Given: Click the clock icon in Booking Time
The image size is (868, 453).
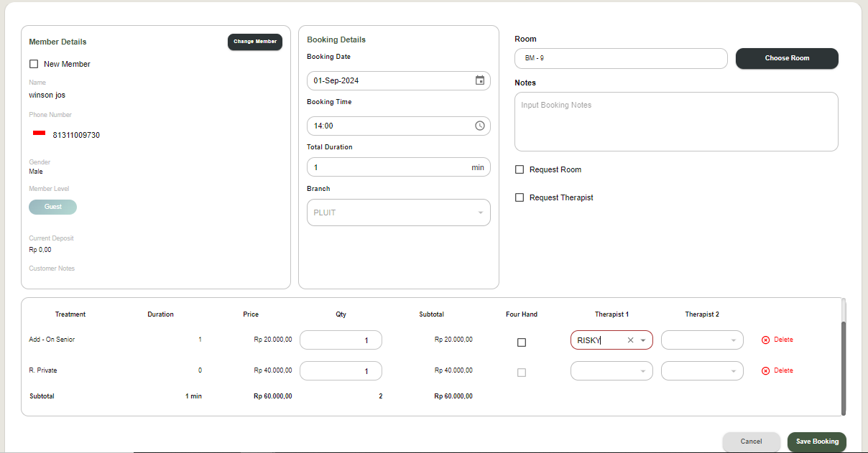Looking at the screenshot, I should (480, 126).
